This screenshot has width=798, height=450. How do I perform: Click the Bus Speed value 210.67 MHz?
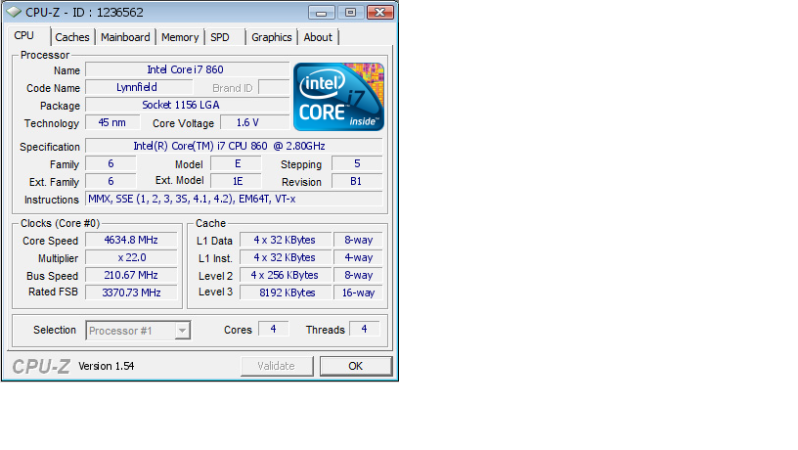131,275
